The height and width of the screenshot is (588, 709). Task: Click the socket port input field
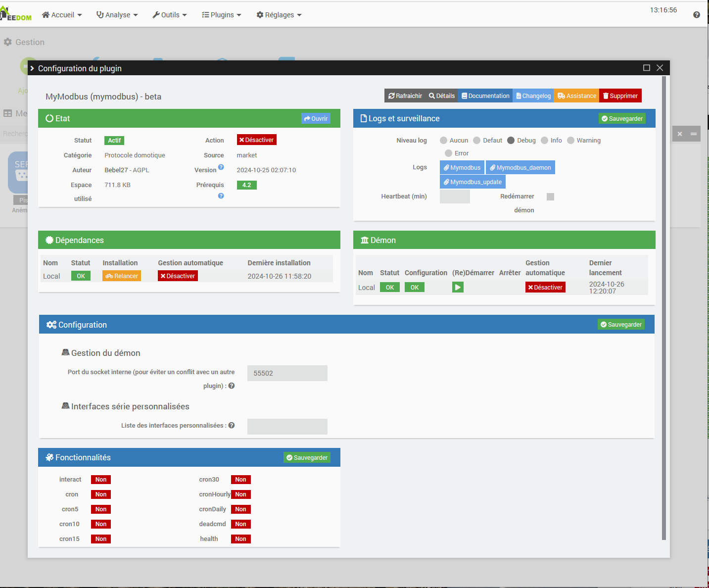click(287, 373)
